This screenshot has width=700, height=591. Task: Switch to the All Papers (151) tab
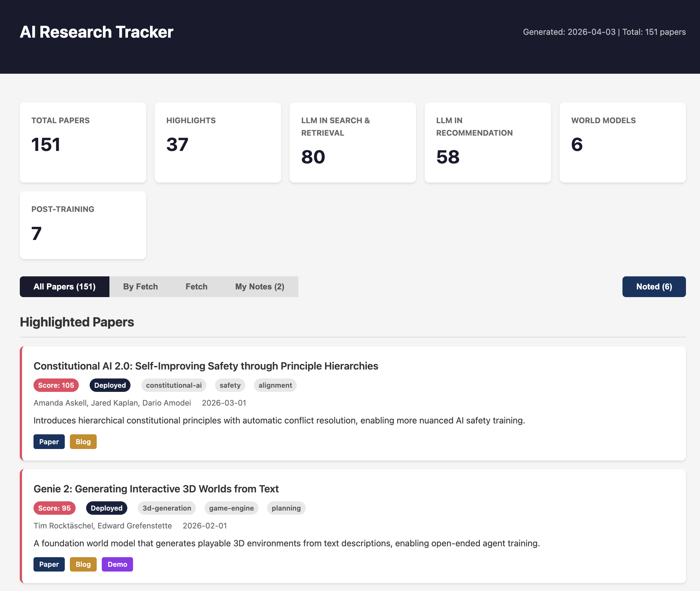click(x=64, y=287)
